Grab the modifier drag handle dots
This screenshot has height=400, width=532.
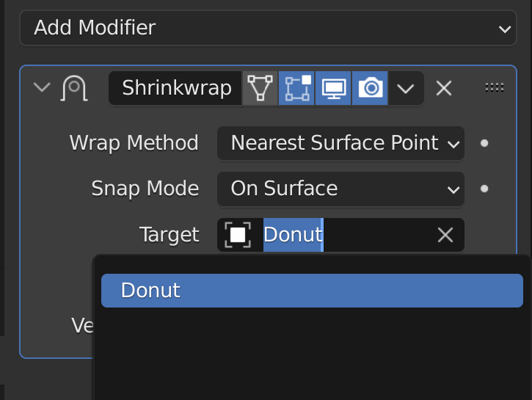coord(495,87)
